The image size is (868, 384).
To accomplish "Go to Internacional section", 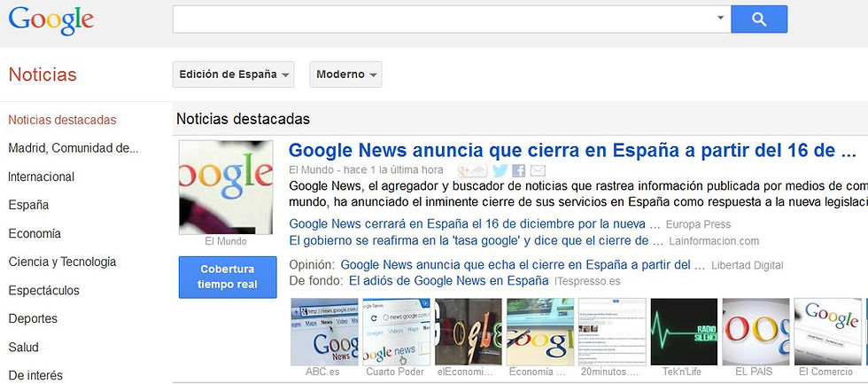I will 41,176.
